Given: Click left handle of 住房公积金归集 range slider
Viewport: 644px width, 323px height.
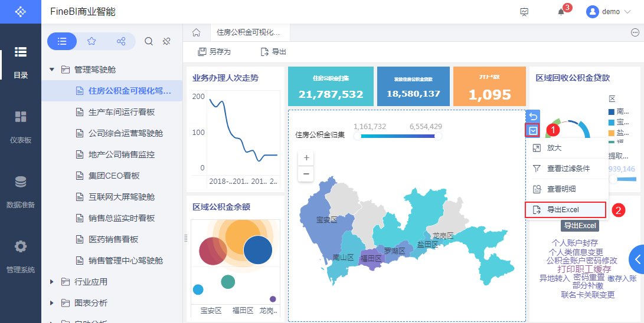Looking at the screenshot, I should [x=357, y=136].
